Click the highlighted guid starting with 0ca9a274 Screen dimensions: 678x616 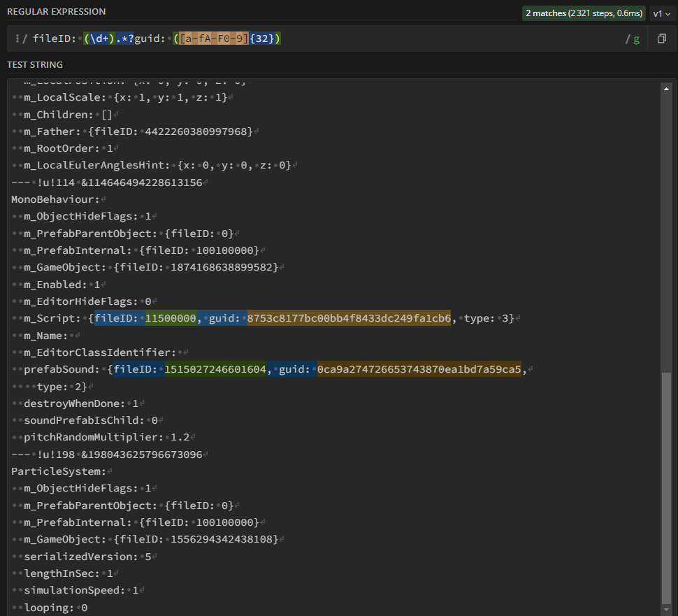pyautogui.click(x=419, y=369)
